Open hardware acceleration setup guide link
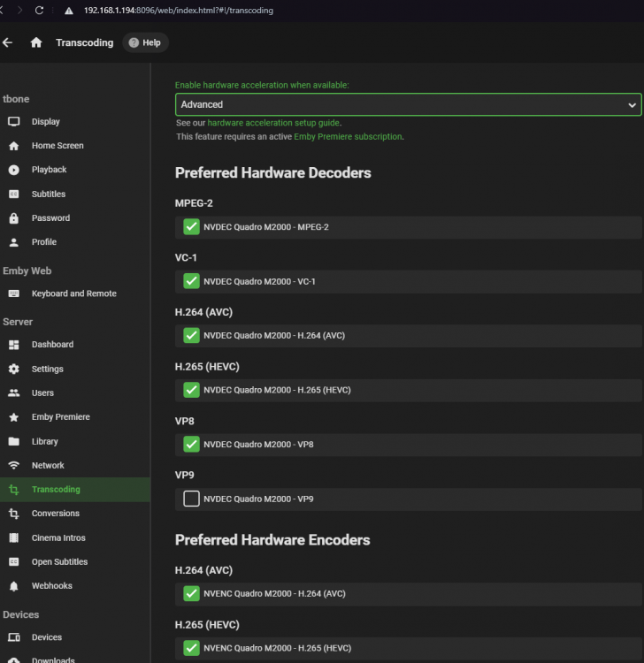This screenshot has height=663, width=644. tap(273, 123)
